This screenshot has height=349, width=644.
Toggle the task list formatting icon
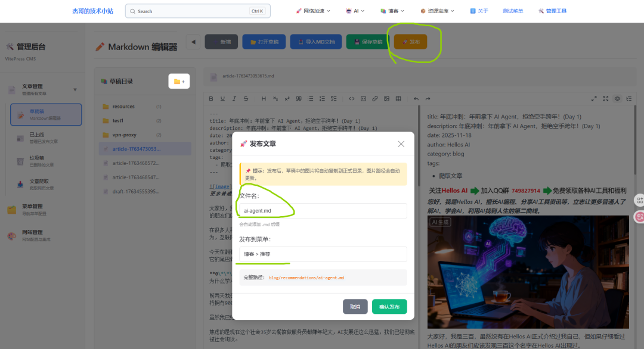[333, 99]
